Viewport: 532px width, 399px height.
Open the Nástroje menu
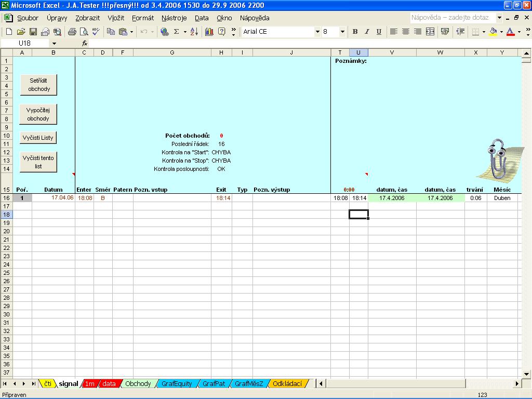[174, 18]
